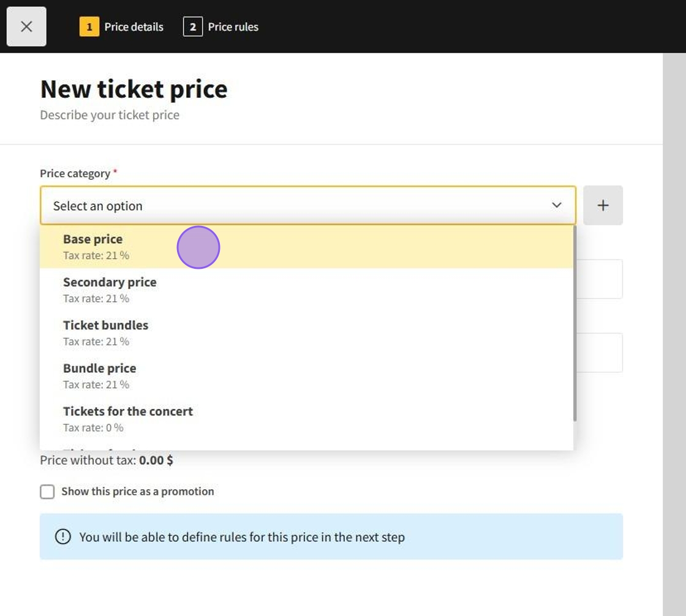
Task: Click the Price category chevron arrow
Action: pyautogui.click(x=556, y=205)
